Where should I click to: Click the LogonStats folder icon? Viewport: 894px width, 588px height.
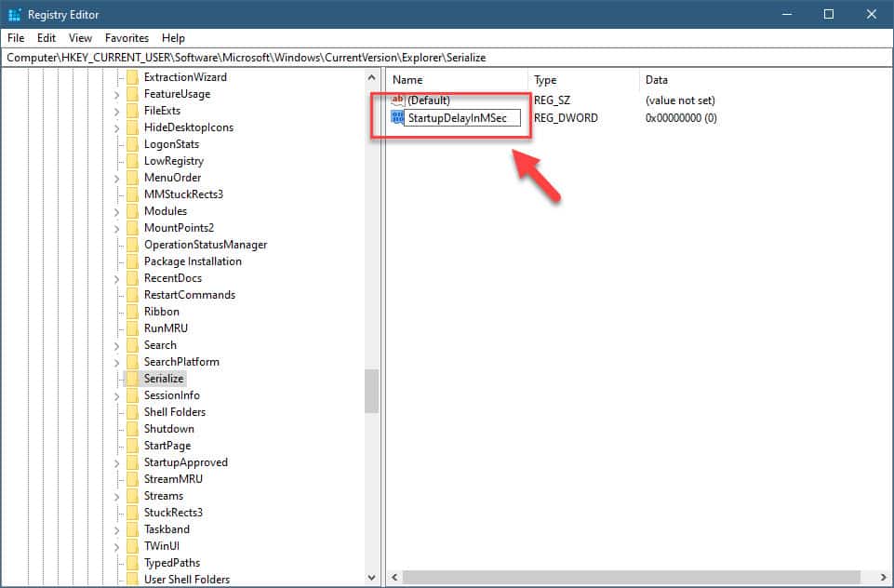tap(132, 143)
